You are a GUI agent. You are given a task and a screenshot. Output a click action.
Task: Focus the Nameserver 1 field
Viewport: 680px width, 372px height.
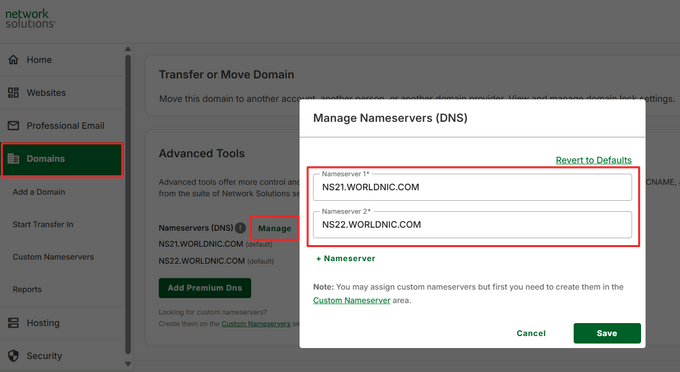[x=472, y=187]
